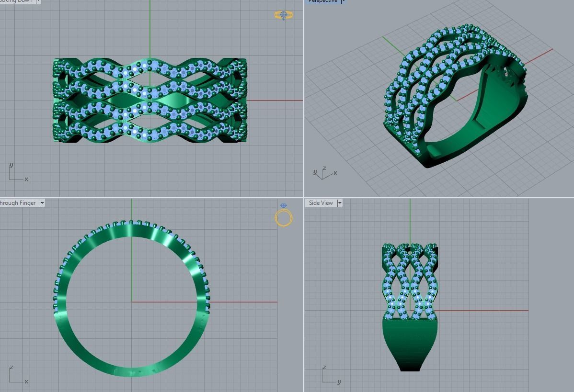Click the ring-with-gem icon in Looking Down viewport
The image size is (574, 392).
tap(283, 15)
